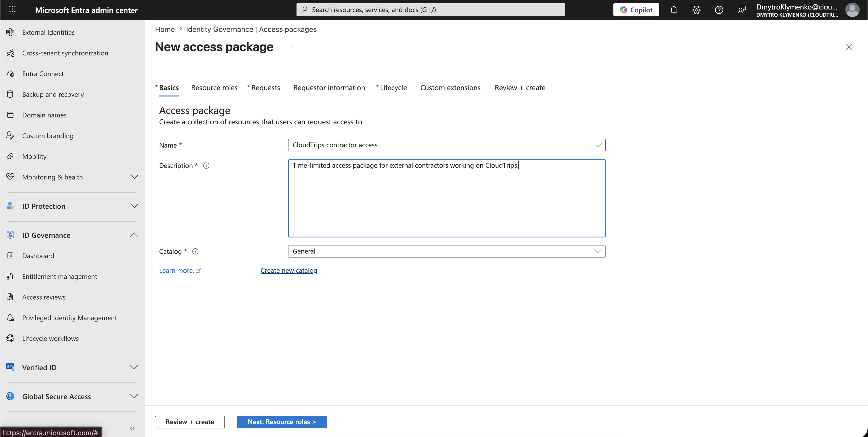Collapse the sidebar with double chevron
The image size is (868, 437).
[x=132, y=428]
